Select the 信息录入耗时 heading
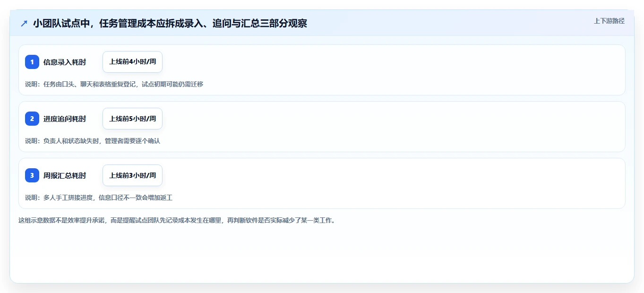This screenshot has width=644, height=293. pyautogui.click(x=65, y=62)
